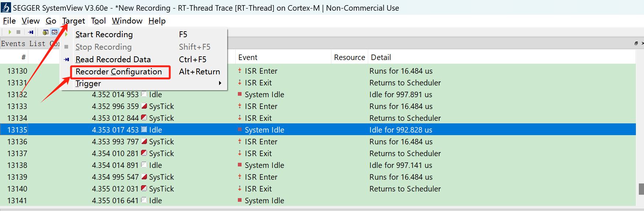
Task: Select Recorder Configuration menu entry
Action: [x=119, y=71]
